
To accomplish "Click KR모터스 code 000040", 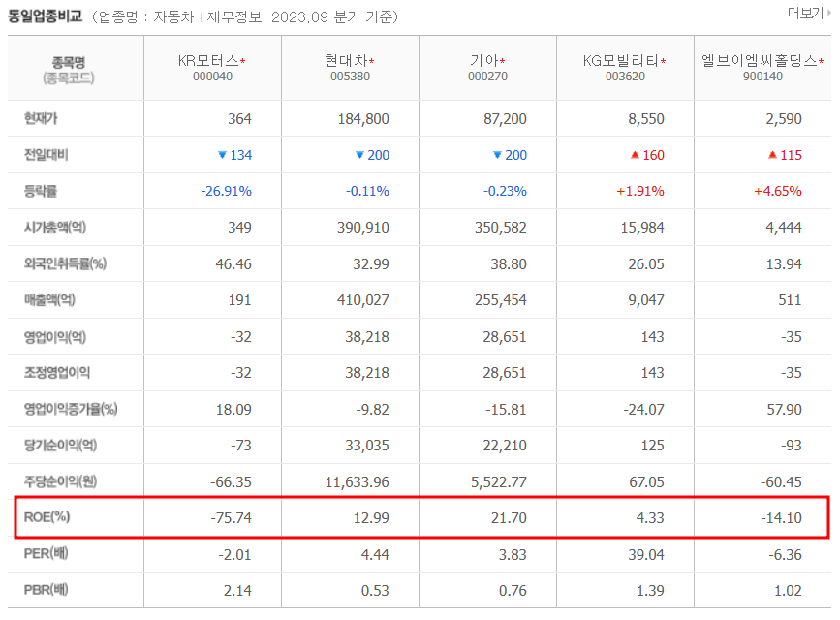I will tap(213, 77).
